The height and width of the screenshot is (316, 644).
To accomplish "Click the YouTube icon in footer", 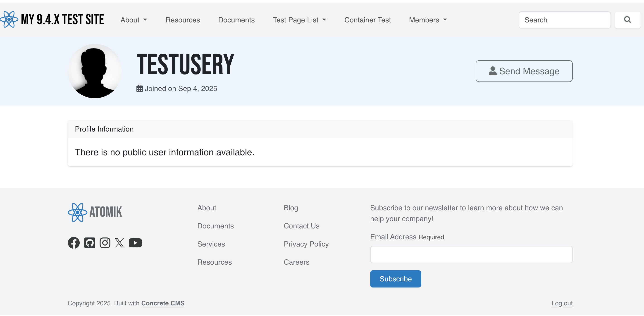I will (x=135, y=243).
